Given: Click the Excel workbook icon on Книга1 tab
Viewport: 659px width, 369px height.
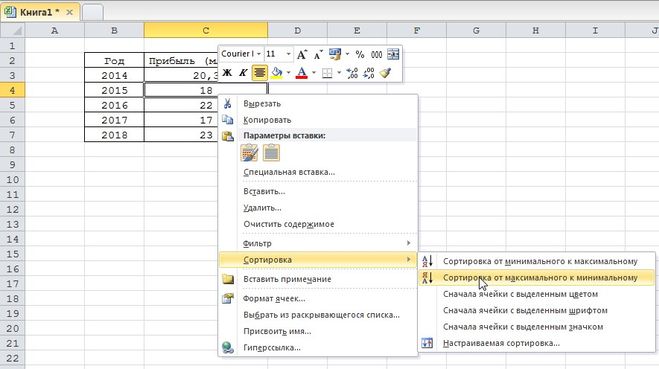Looking at the screenshot, I should tap(10, 11).
